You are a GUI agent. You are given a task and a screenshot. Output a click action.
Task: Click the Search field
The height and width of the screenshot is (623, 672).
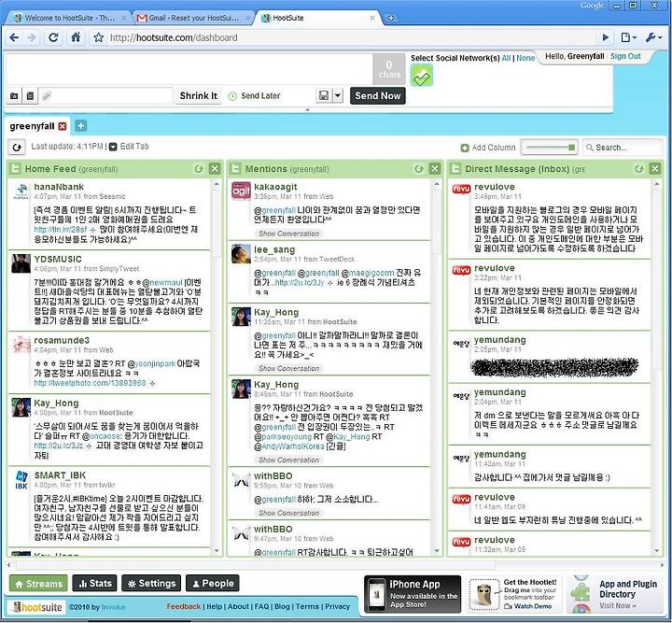click(x=623, y=148)
